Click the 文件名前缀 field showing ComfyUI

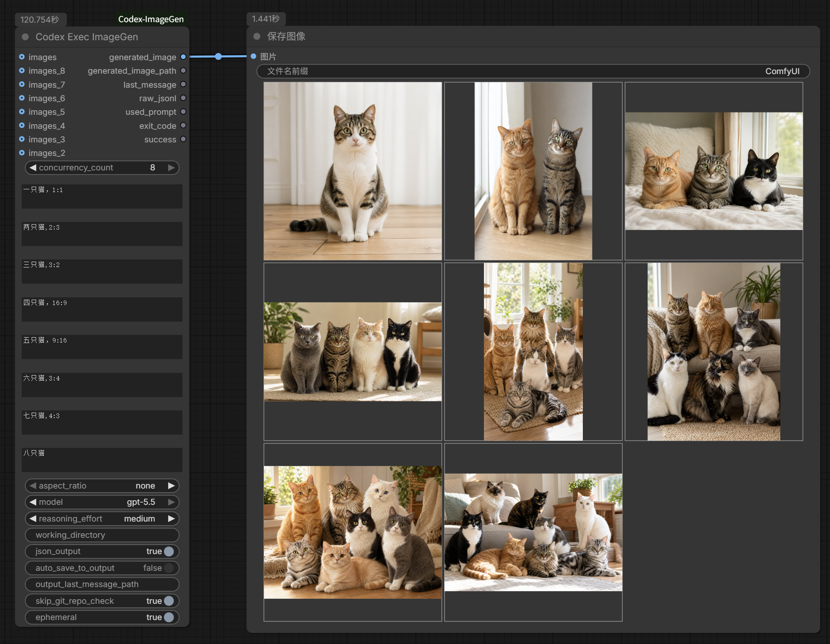click(533, 71)
